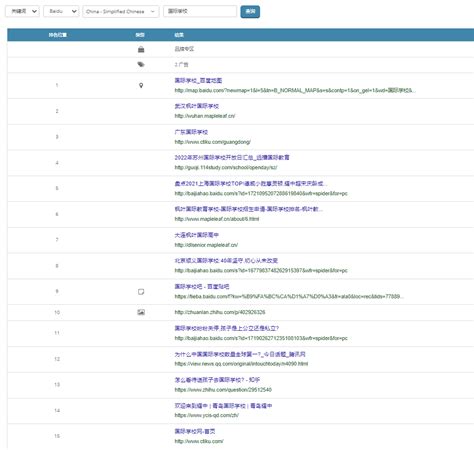474x450 pixels.
Task: Click the result column header
Action: 179,35
